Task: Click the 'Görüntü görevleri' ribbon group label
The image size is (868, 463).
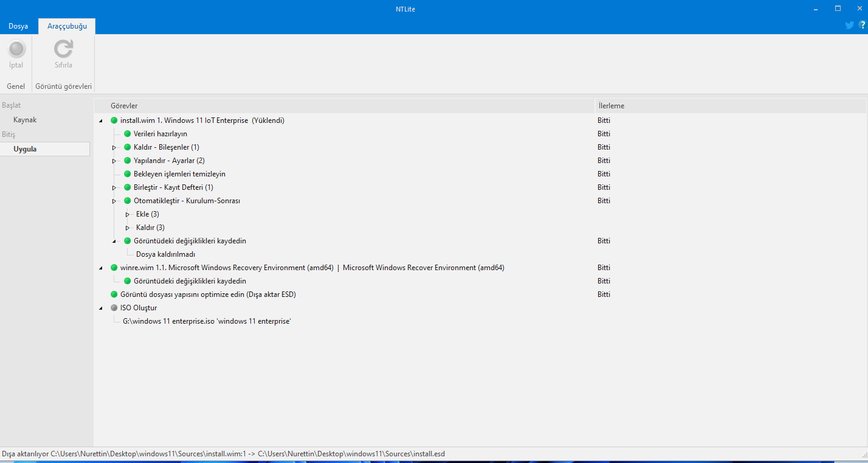Action: pyautogui.click(x=63, y=86)
